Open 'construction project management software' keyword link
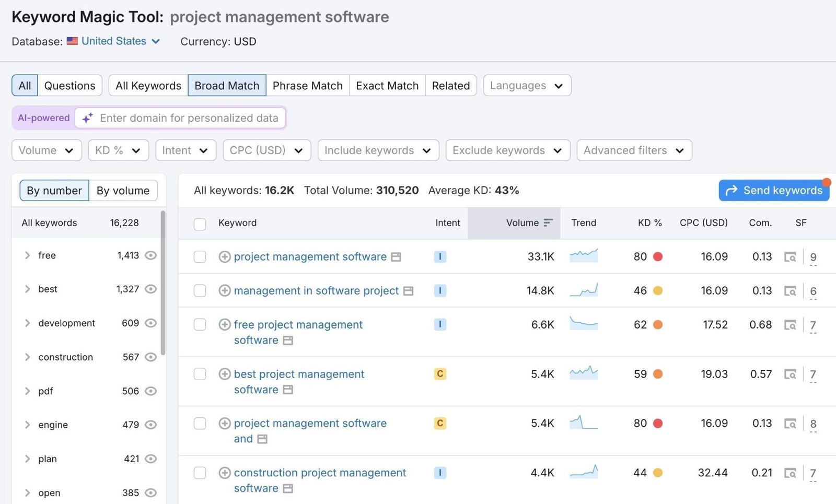This screenshot has height=504, width=836. pos(320,480)
